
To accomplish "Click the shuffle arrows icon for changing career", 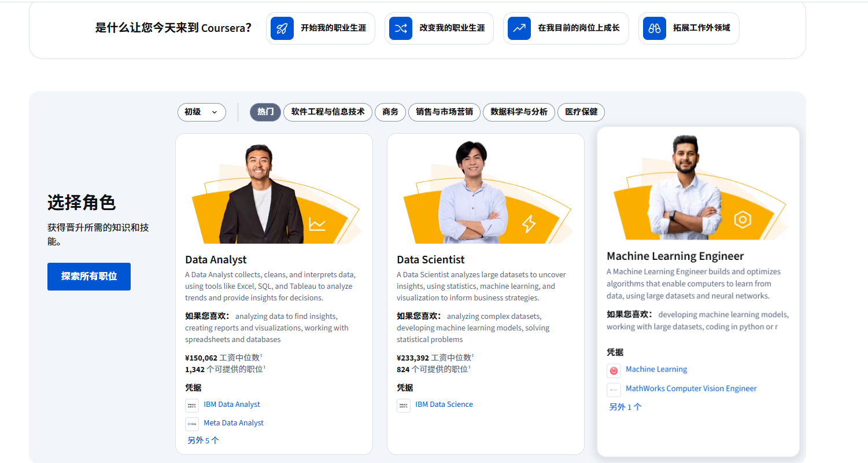I will pos(401,28).
